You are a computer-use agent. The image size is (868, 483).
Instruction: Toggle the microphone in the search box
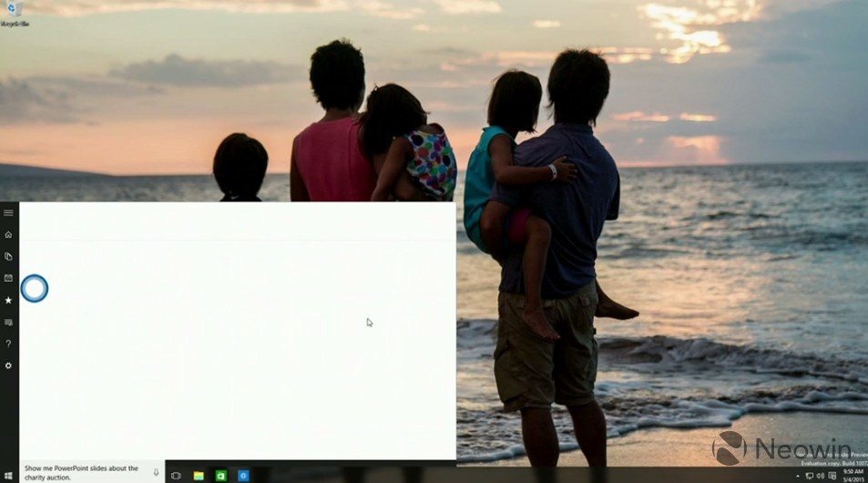click(156, 472)
